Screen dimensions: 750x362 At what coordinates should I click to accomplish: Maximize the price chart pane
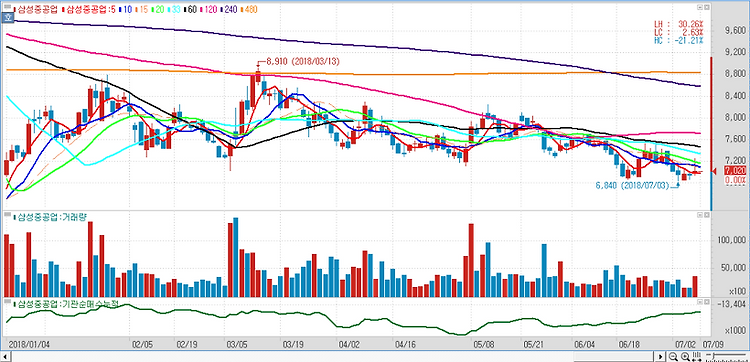pos(706,7)
